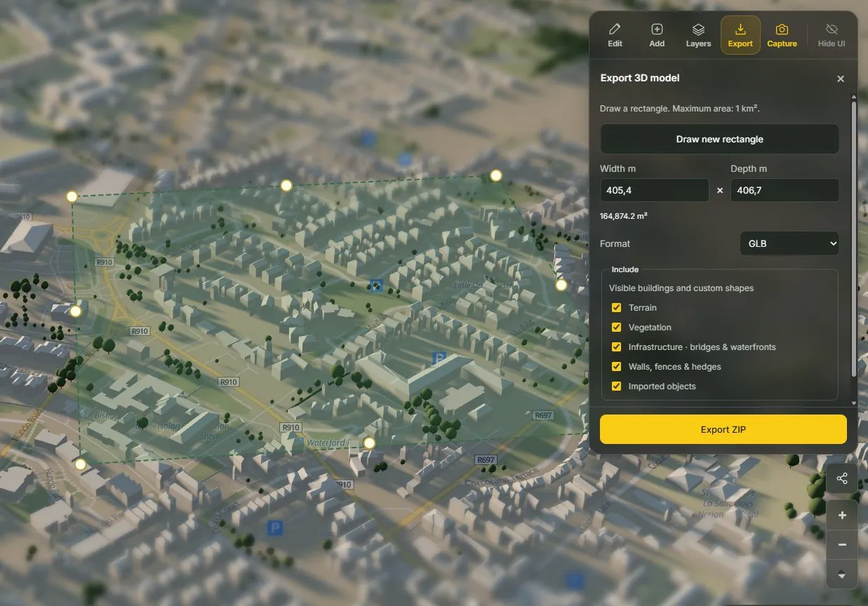Toggle Infrastructure bridges & waterfronts checkbox
The width and height of the screenshot is (868, 606).
(x=617, y=346)
